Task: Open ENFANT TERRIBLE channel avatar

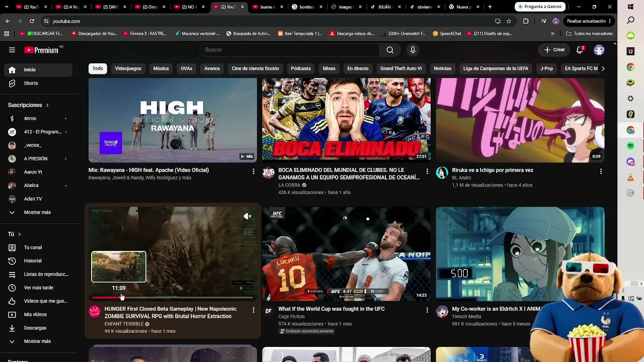Action: 95,312
